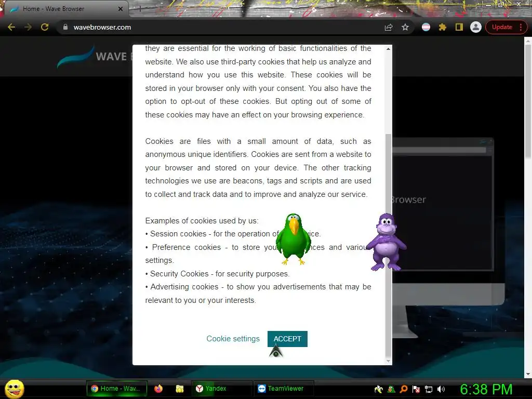Click the 'Examples of cookies used by us:' text
The image size is (532, 399).
point(202,221)
